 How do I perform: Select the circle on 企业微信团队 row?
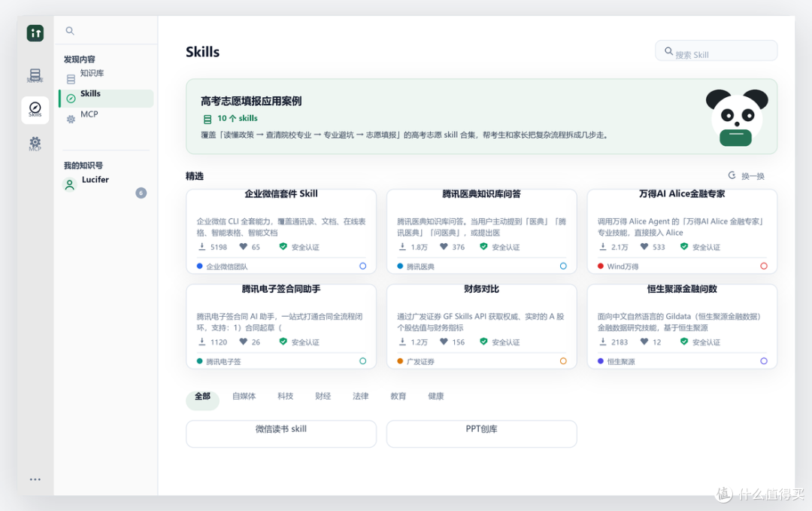click(x=362, y=266)
